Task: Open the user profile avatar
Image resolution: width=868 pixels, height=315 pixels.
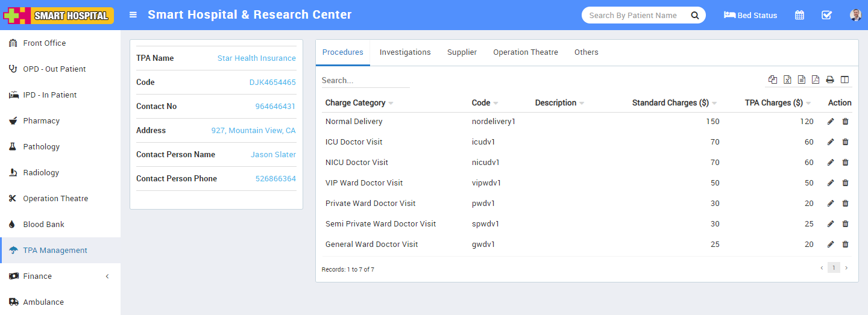Action: click(x=855, y=15)
